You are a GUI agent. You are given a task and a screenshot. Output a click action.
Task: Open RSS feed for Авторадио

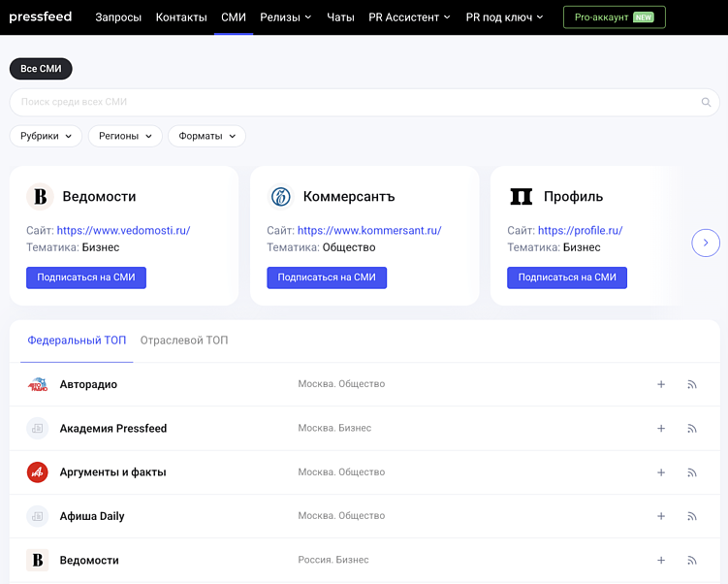click(692, 384)
